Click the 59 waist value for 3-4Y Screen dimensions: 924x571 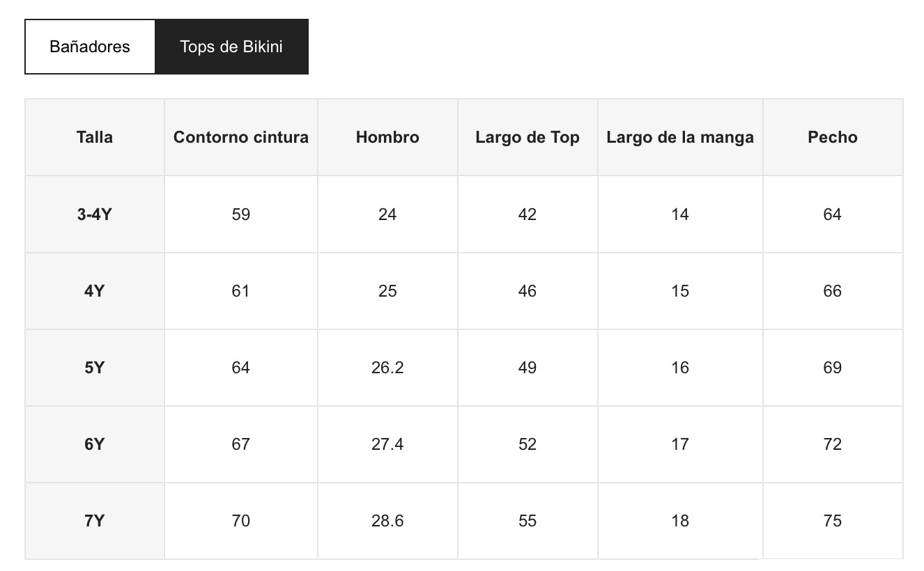pyautogui.click(x=241, y=214)
